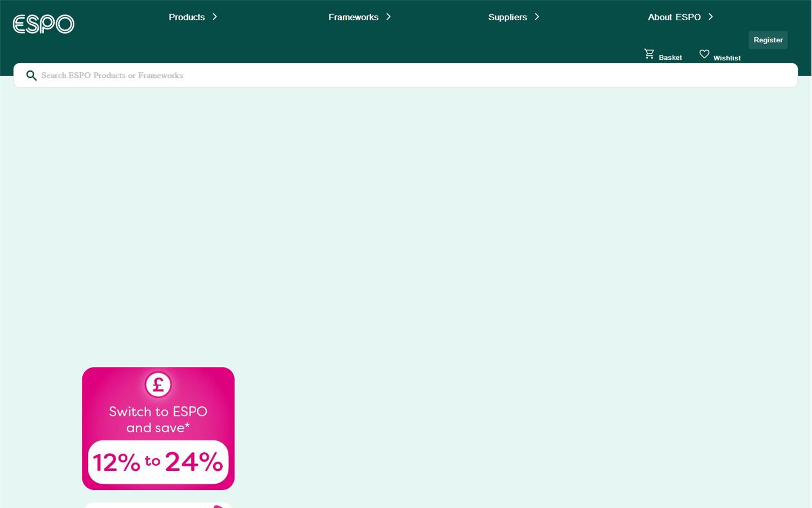
Task: Click the ESPO logo
Action: pos(43,24)
